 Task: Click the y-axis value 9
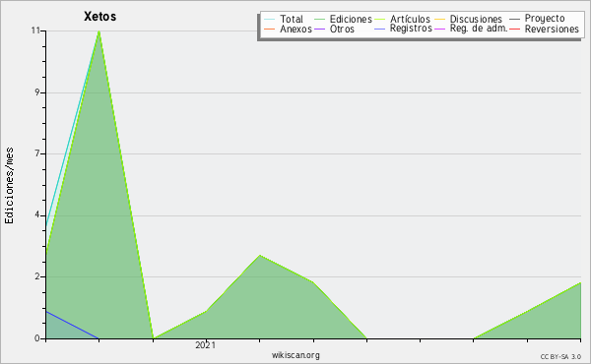(37, 92)
